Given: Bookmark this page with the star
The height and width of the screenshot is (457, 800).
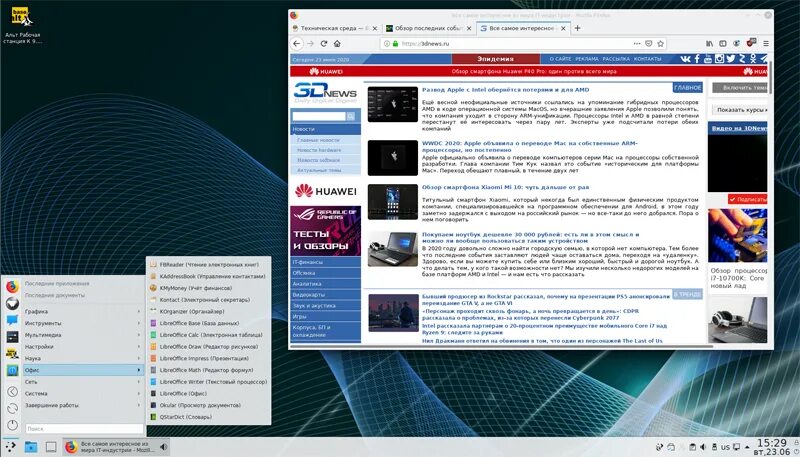Looking at the screenshot, I should click(x=660, y=43).
